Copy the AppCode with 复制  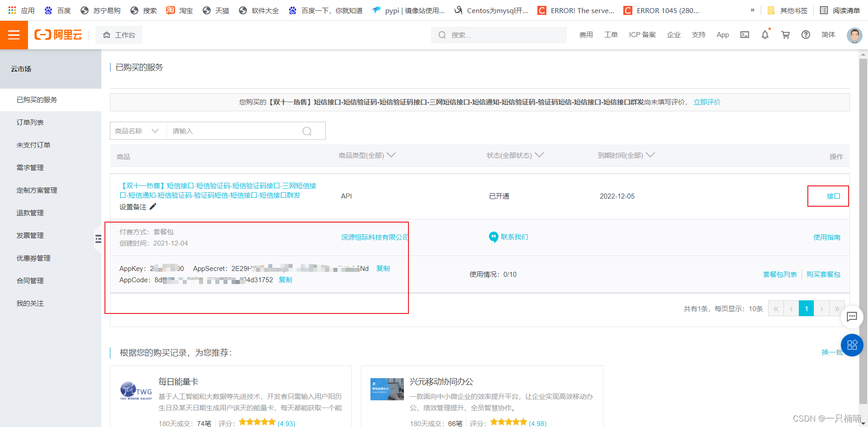(x=285, y=280)
